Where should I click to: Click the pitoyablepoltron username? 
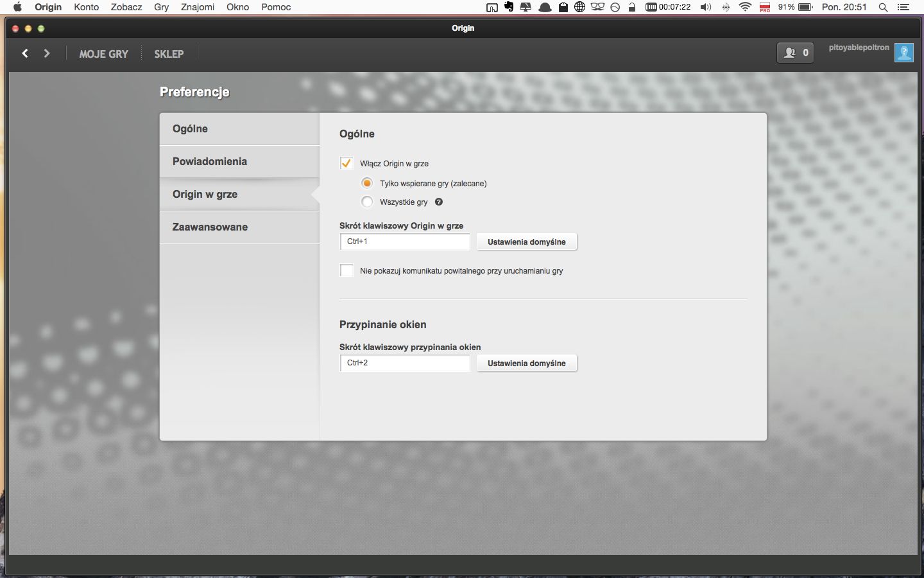point(859,48)
